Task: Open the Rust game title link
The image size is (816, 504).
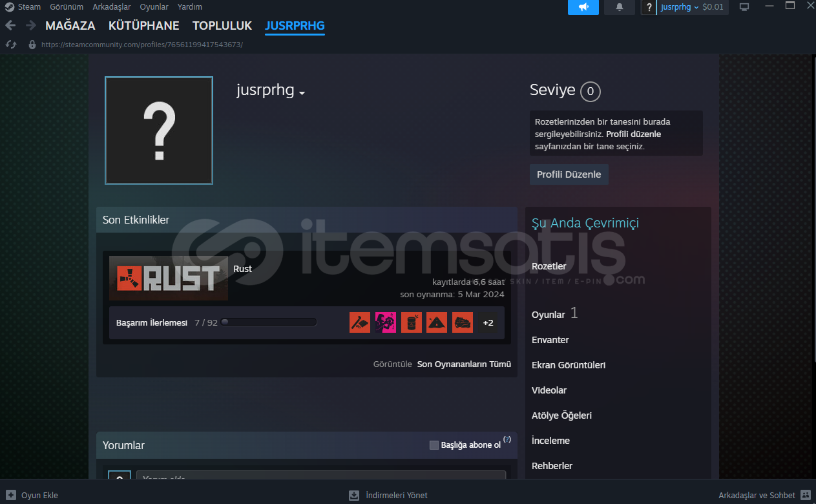Action: tap(242, 269)
